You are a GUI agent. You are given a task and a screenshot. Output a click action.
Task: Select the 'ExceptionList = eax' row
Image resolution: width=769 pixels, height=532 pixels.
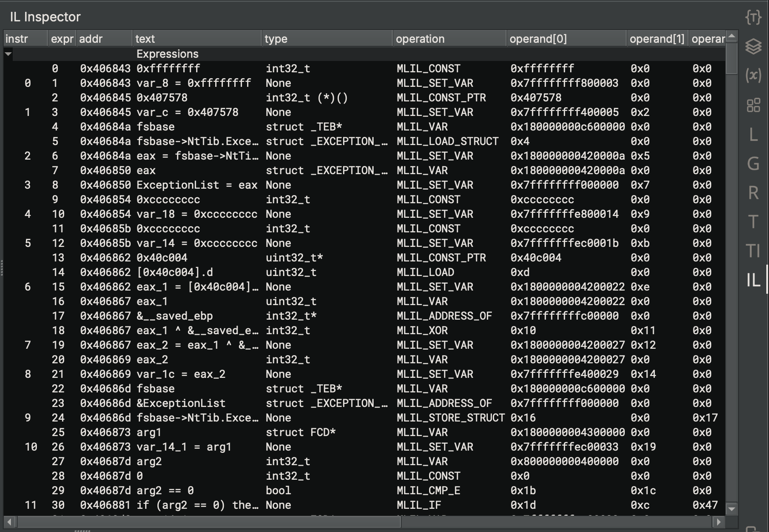click(x=364, y=185)
